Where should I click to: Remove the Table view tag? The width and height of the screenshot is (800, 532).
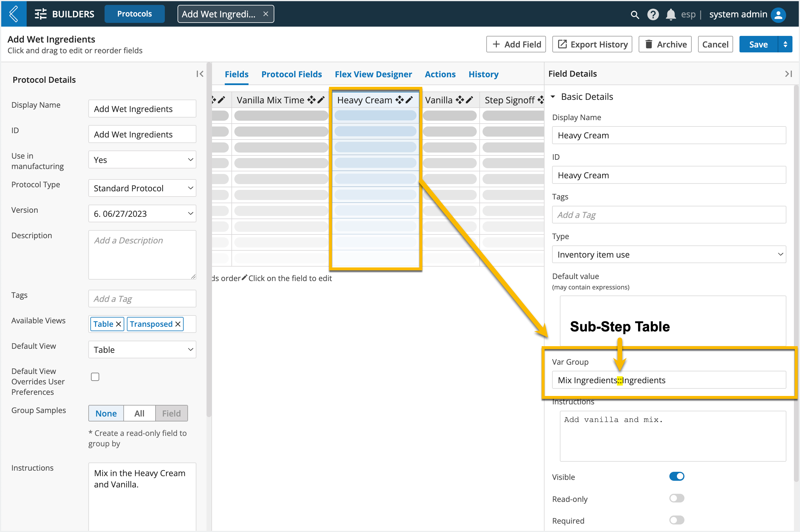[118, 324]
